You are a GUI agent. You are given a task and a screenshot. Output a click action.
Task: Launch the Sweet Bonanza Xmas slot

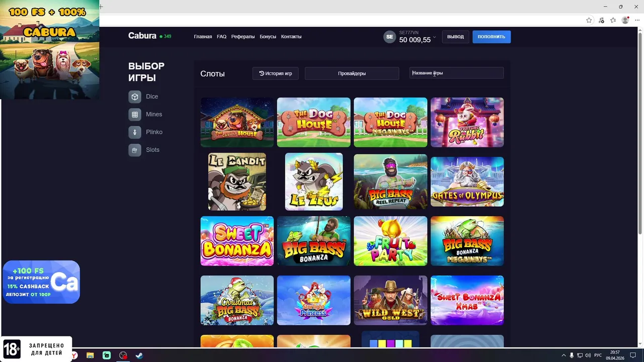467,300
